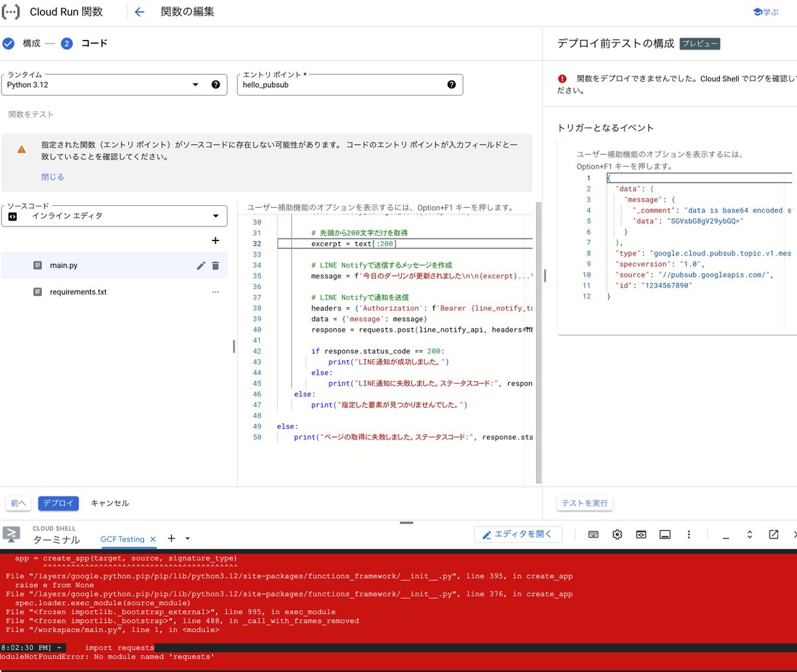The width and height of the screenshot is (797, 672).
Task: Add a new file with plus icon
Action: pyautogui.click(x=215, y=241)
